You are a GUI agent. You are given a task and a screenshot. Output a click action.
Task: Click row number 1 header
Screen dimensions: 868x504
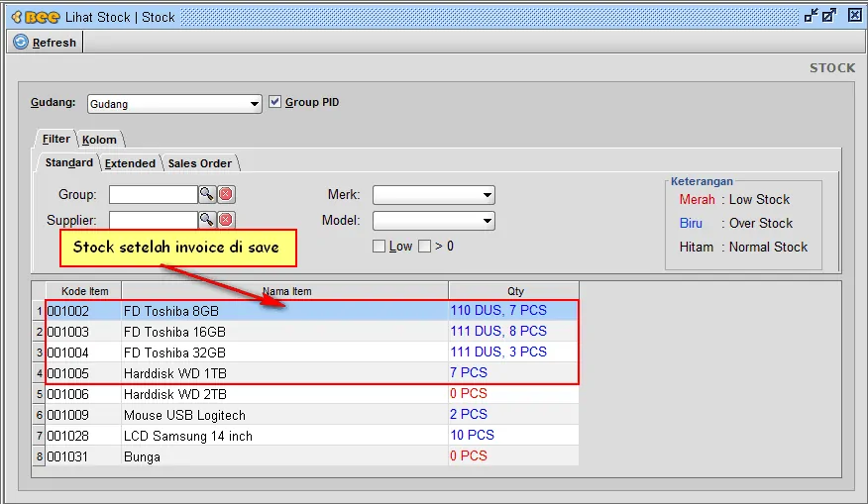tap(39, 311)
